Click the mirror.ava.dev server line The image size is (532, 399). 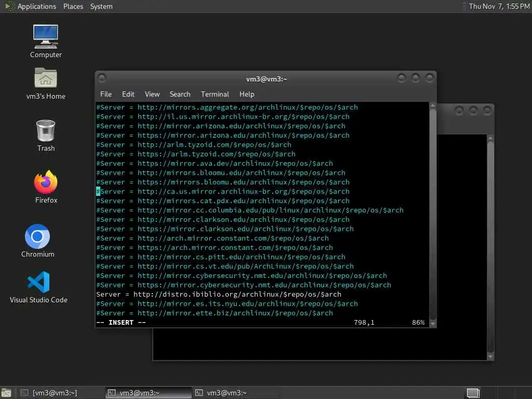[x=215, y=164]
